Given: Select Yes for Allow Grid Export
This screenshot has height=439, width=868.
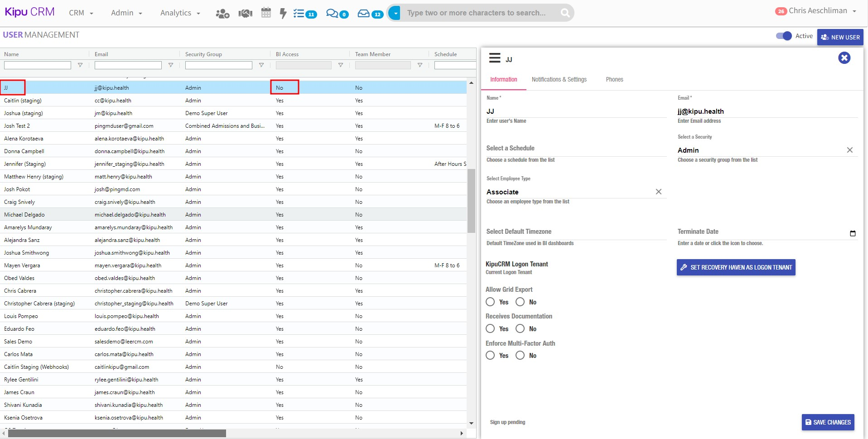Looking at the screenshot, I should point(490,302).
